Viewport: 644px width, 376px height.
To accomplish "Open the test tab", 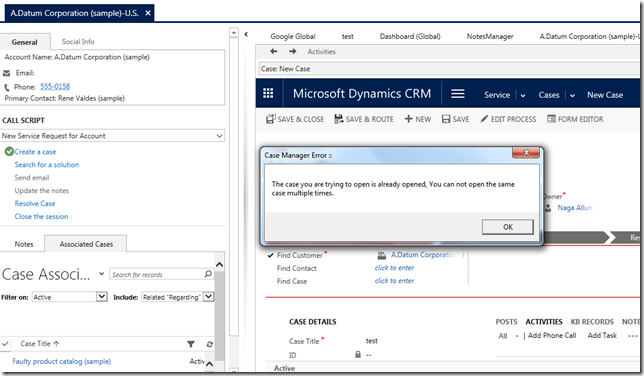I will point(347,36).
